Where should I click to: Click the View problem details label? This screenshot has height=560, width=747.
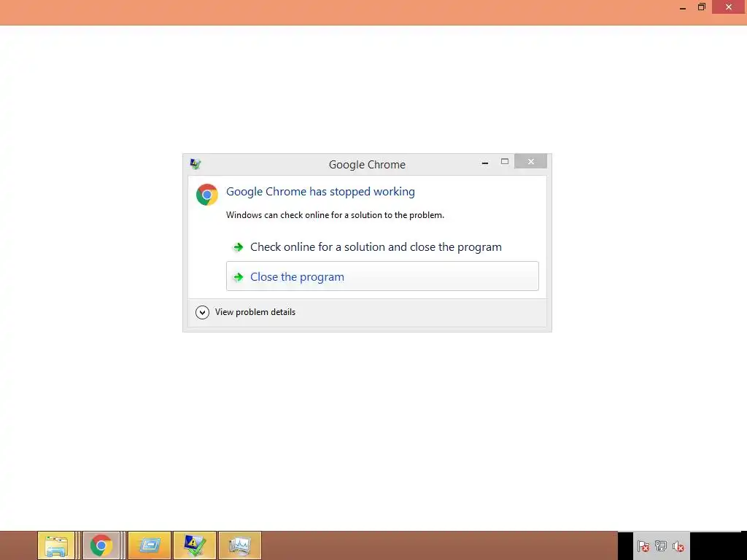pyautogui.click(x=255, y=312)
